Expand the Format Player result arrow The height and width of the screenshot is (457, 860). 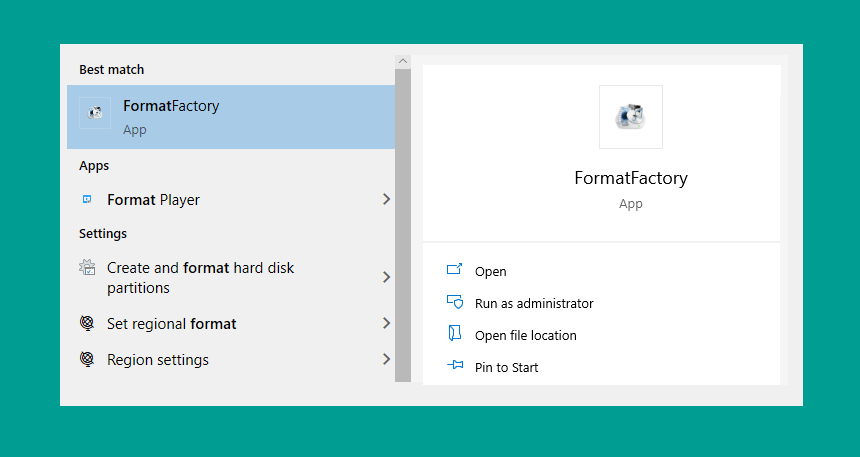pyautogui.click(x=386, y=199)
